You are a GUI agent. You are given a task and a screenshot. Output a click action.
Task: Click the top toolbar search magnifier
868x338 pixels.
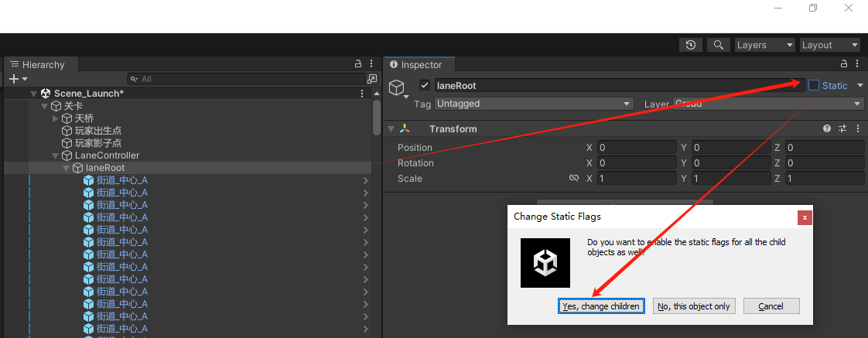[x=718, y=46]
